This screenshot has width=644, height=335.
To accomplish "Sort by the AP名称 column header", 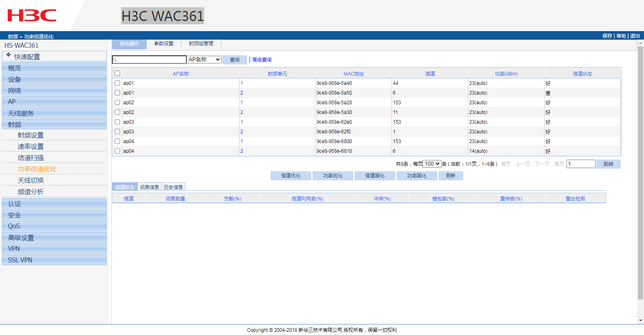I will 181,74.
